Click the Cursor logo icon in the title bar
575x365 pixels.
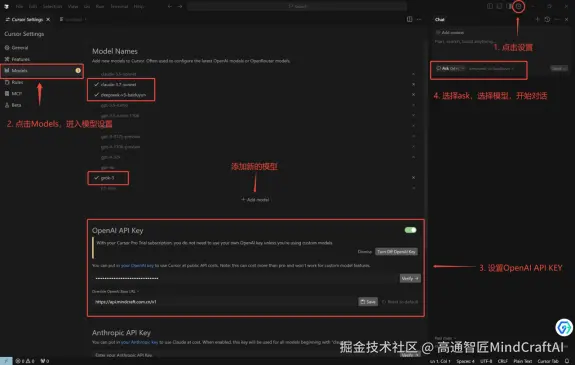pos(6,6)
